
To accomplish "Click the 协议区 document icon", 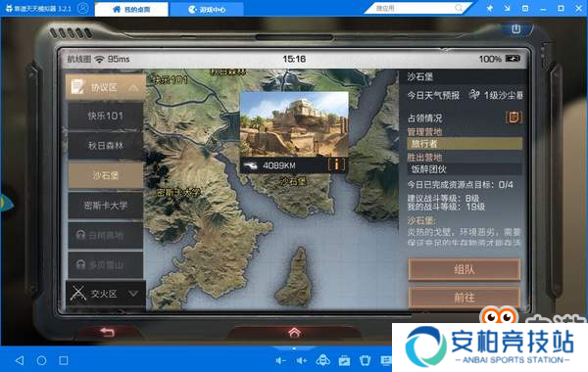I will point(77,87).
